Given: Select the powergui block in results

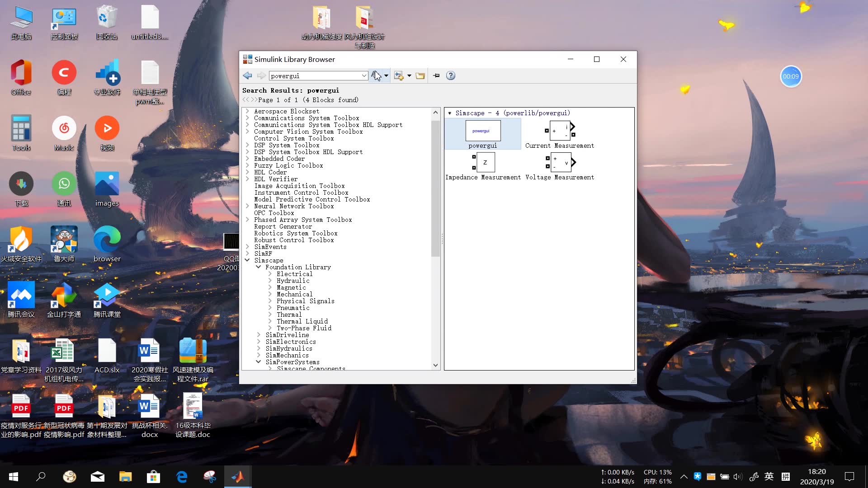Looking at the screenshot, I should 482,131.
